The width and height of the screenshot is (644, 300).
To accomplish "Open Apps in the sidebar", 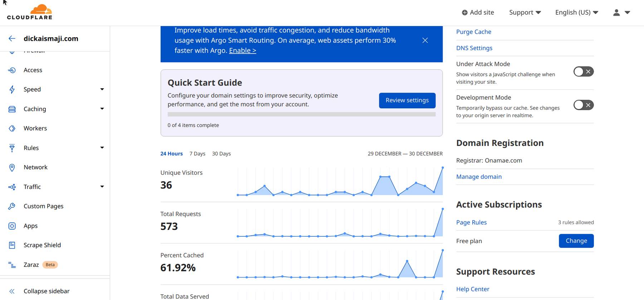I will click(30, 226).
